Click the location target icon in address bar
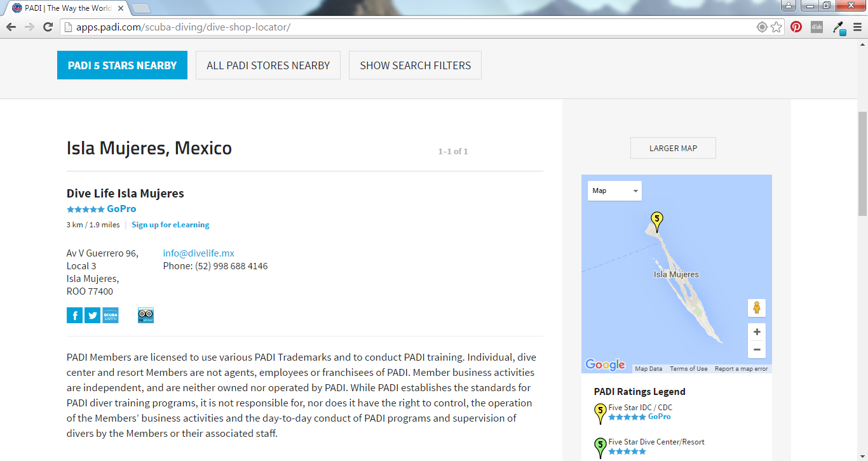The image size is (868, 461). [x=762, y=27]
